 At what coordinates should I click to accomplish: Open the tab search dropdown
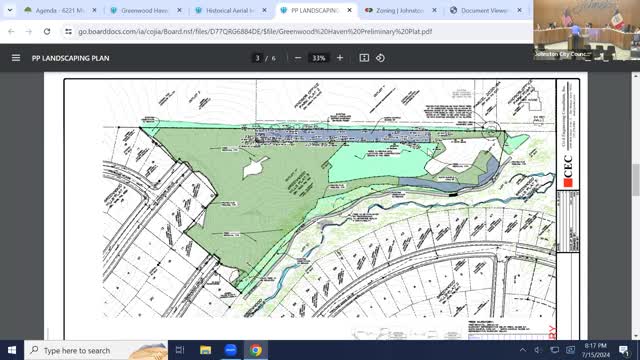[x=10, y=10]
